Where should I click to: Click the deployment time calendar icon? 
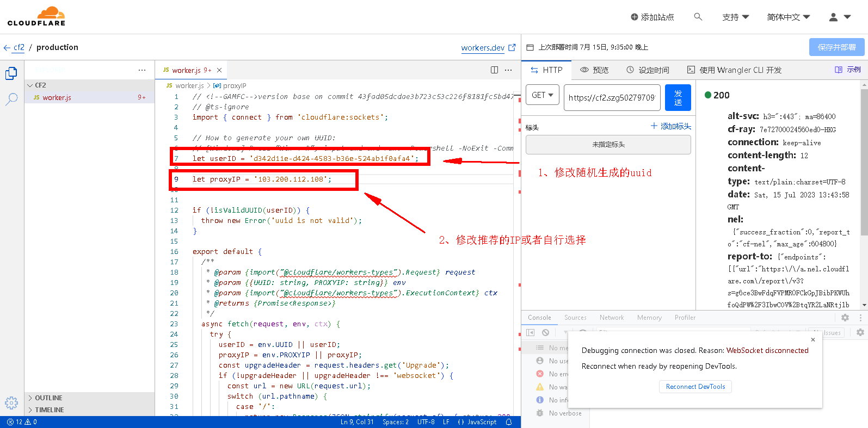click(530, 47)
